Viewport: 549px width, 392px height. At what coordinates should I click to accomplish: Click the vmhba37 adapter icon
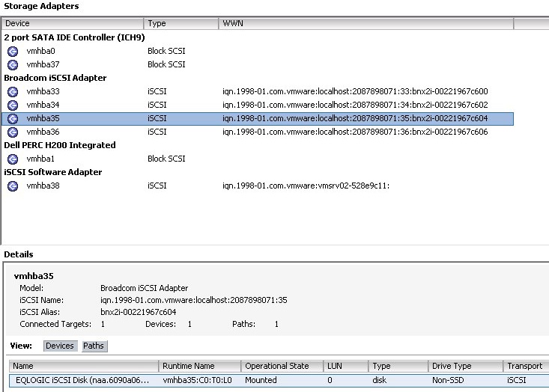13,64
